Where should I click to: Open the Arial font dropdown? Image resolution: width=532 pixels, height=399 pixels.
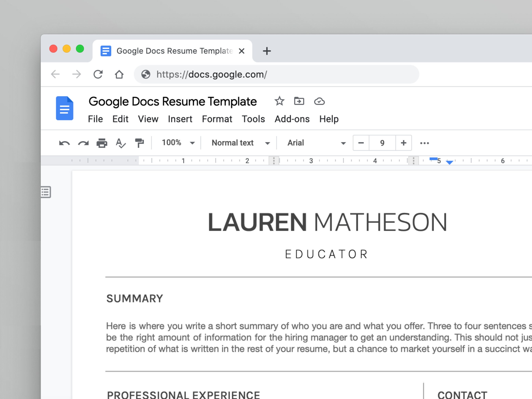tap(315, 143)
